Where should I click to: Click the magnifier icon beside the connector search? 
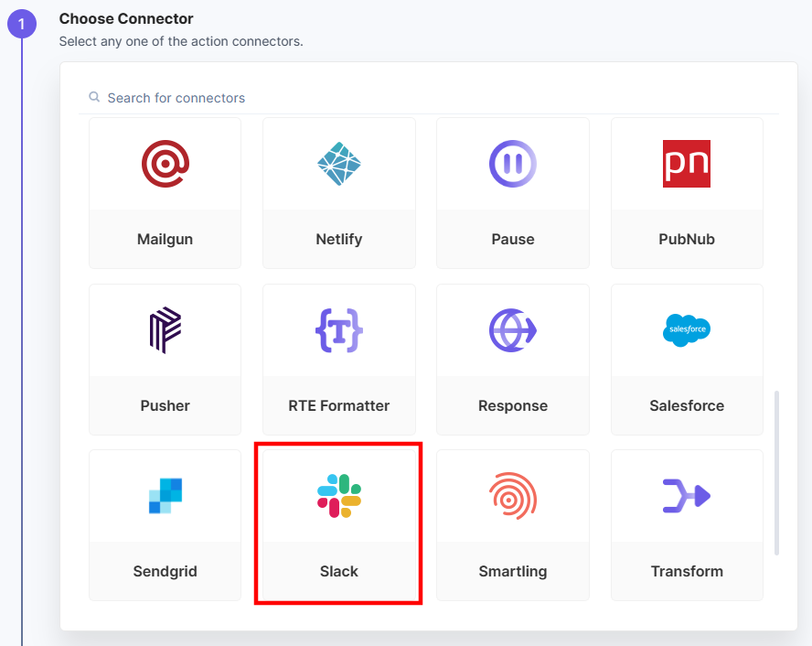(94, 97)
